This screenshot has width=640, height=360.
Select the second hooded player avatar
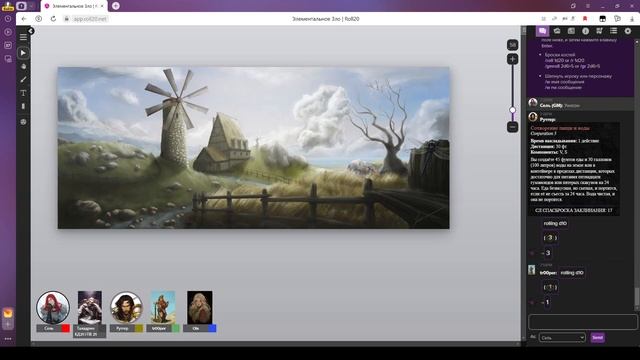coord(90,307)
